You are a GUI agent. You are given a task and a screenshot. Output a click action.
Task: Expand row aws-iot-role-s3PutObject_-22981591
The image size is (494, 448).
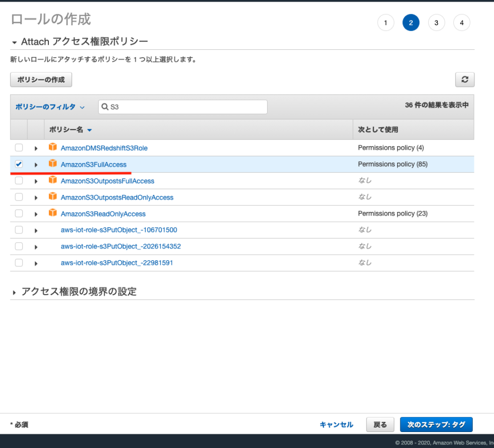click(x=36, y=263)
